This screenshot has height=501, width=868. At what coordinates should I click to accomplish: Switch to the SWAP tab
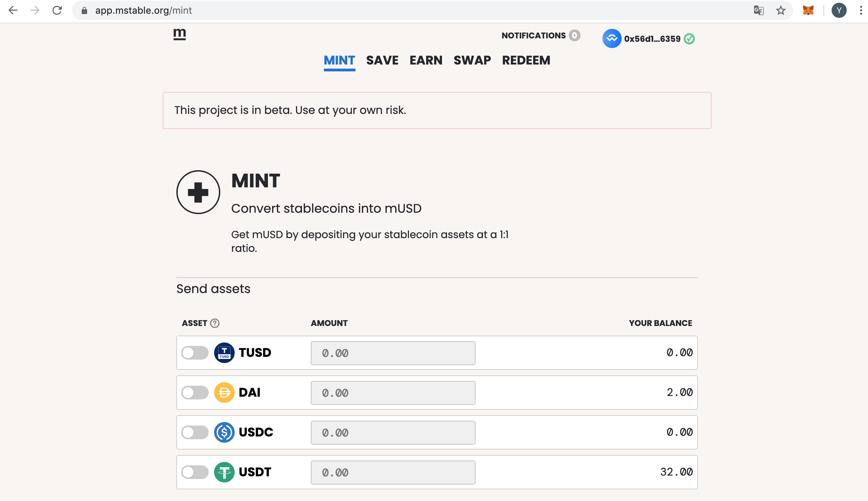pos(472,60)
